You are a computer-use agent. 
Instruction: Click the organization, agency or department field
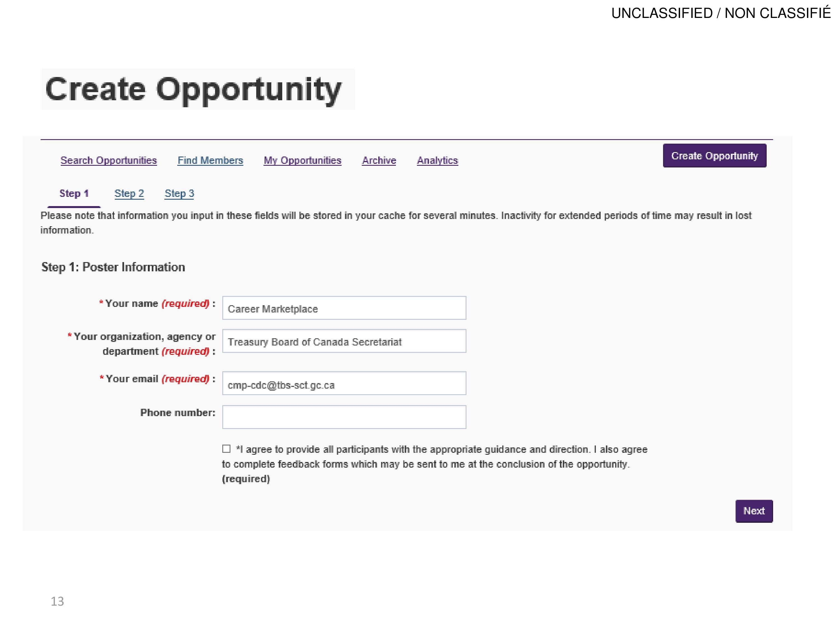click(344, 341)
